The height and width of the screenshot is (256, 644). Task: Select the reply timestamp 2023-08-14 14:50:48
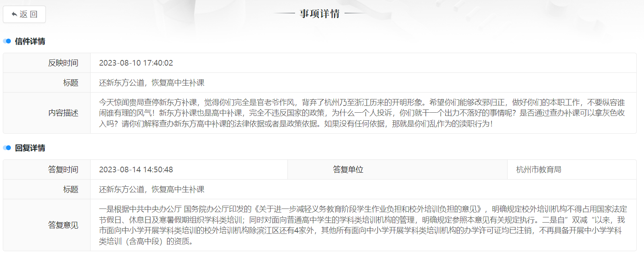click(x=136, y=169)
